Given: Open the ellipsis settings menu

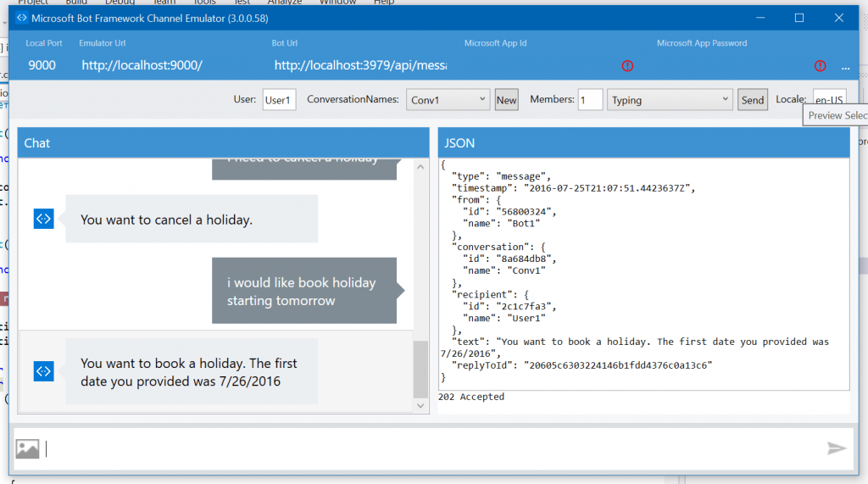Looking at the screenshot, I should coord(845,67).
